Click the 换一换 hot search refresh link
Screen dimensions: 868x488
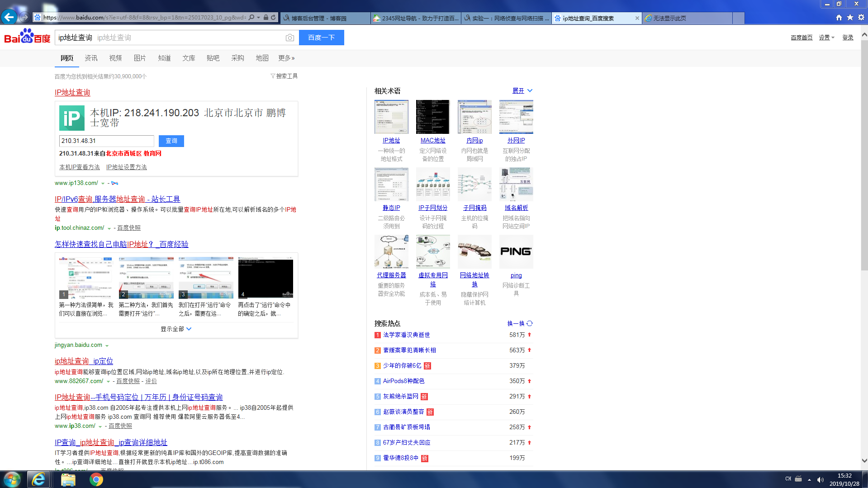tap(516, 324)
